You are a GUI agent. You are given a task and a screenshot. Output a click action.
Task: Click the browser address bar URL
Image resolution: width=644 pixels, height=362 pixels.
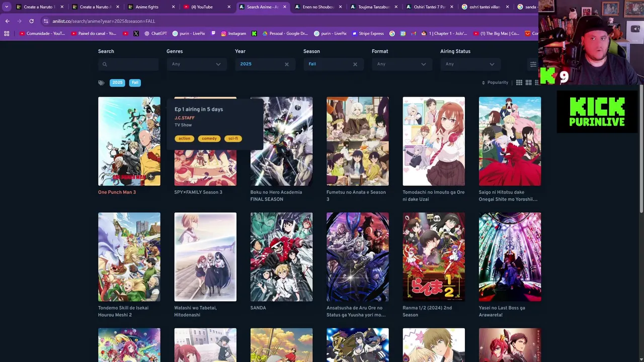pyautogui.click(x=104, y=21)
